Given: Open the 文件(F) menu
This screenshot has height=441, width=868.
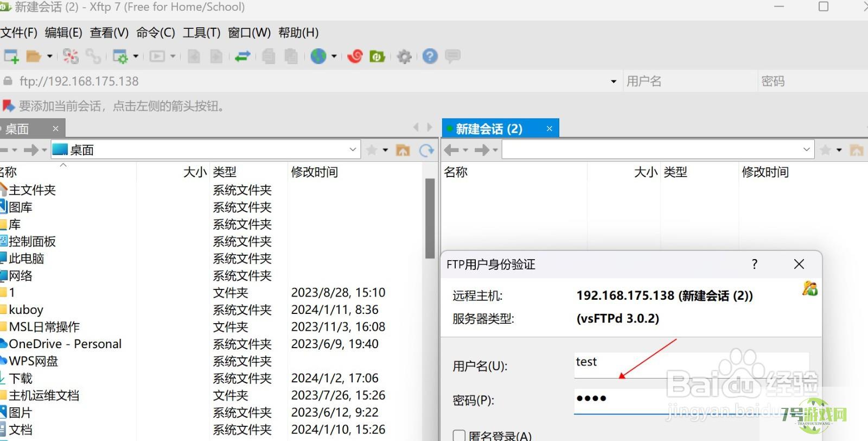Looking at the screenshot, I should point(19,33).
